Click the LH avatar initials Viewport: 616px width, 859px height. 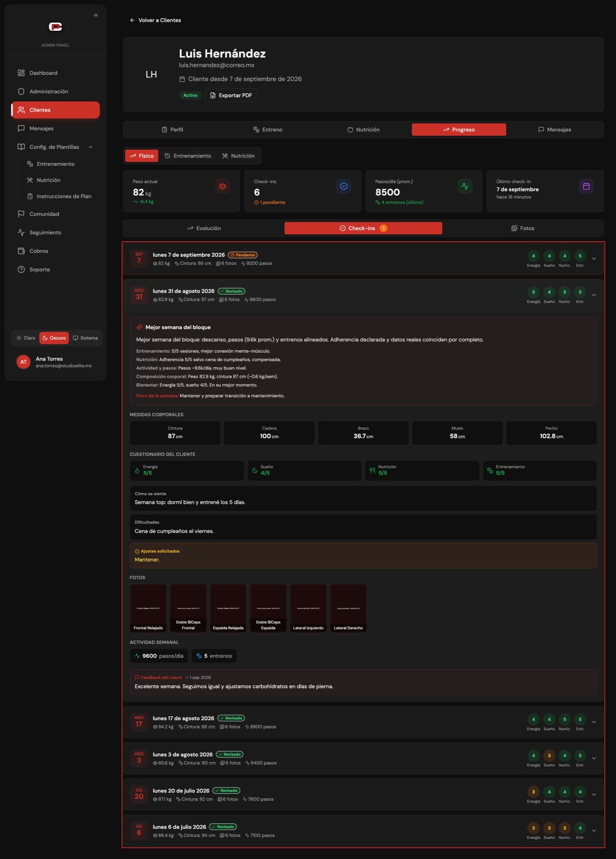tap(151, 74)
